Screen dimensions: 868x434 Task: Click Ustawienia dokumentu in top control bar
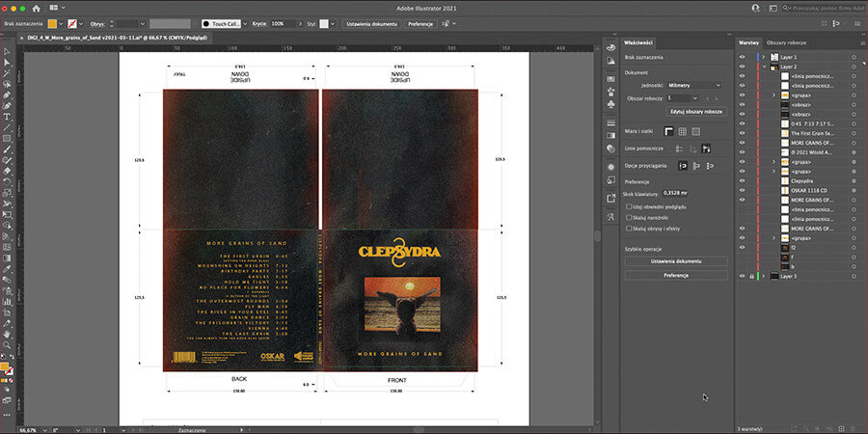click(x=371, y=24)
